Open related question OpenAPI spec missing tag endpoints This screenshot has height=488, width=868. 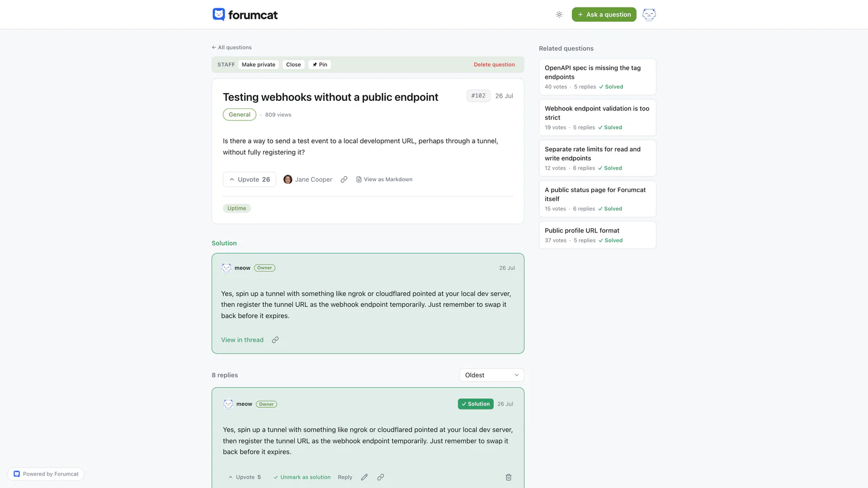coord(597,77)
